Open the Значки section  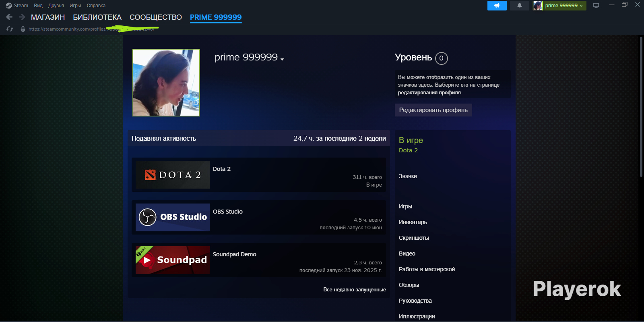[408, 176]
